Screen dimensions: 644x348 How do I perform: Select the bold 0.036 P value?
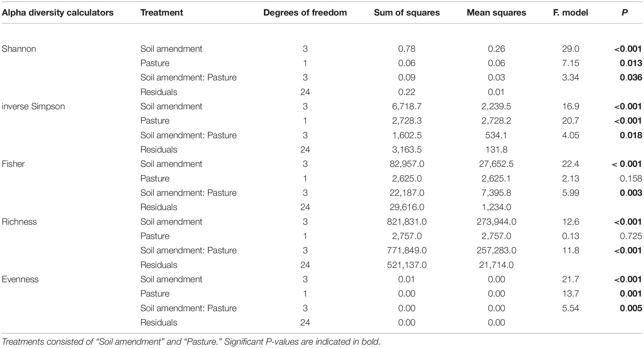(x=631, y=77)
